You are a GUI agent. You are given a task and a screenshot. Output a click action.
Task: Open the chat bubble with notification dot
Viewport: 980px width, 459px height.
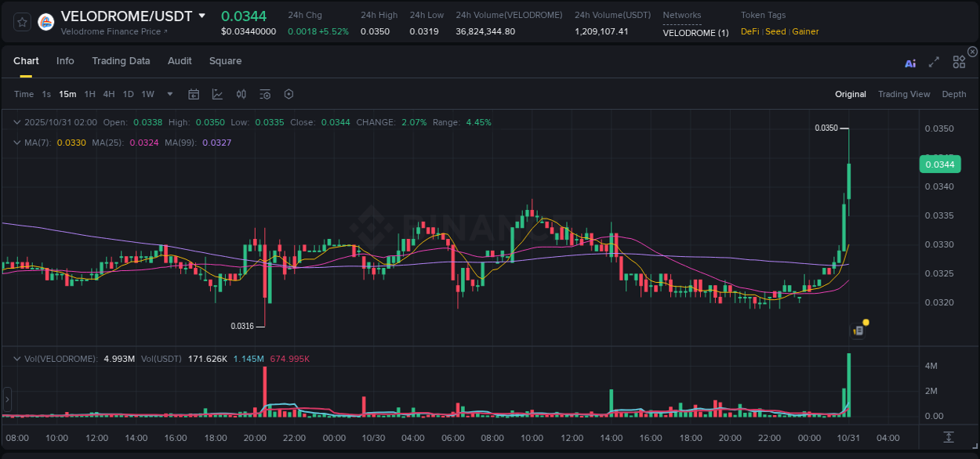(858, 330)
